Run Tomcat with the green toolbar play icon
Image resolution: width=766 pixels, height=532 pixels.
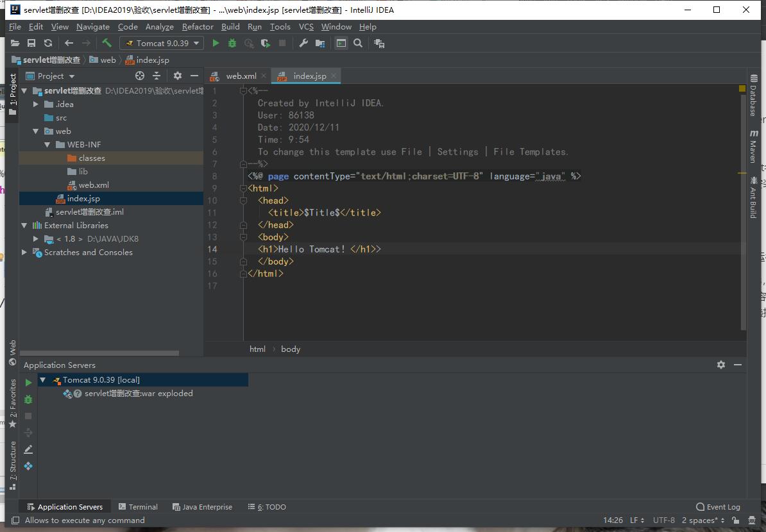click(x=216, y=43)
